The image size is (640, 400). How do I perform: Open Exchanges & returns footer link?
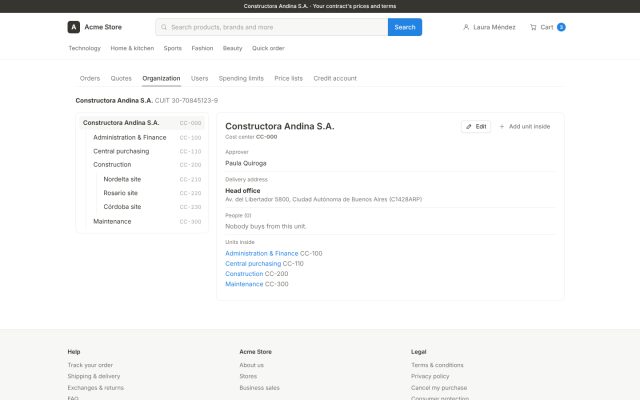(96, 388)
